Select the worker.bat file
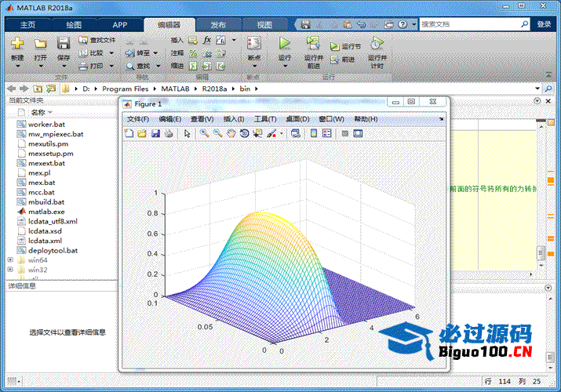The image size is (561, 392). click(x=46, y=125)
